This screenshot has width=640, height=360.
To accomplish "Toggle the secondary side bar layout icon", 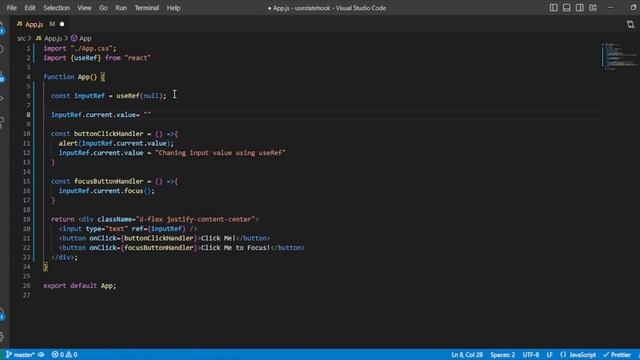I will pyautogui.click(x=580, y=8).
